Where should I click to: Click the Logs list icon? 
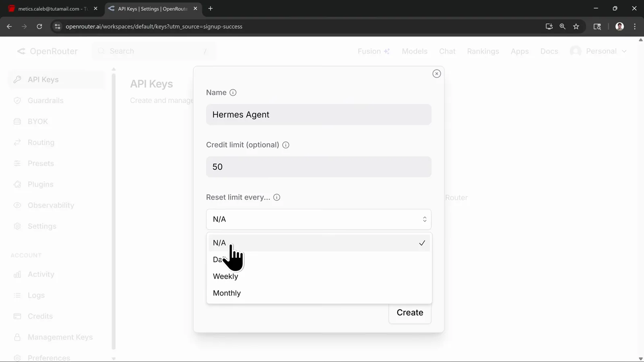coord(17,295)
